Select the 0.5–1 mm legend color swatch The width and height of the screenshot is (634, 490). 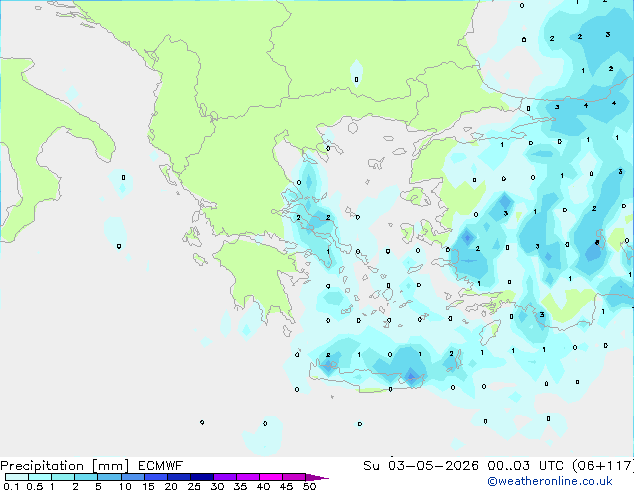point(40,477)
